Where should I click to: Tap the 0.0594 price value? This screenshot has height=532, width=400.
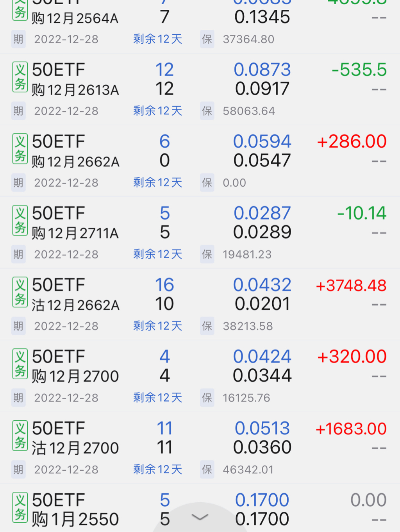pos(262,141)
